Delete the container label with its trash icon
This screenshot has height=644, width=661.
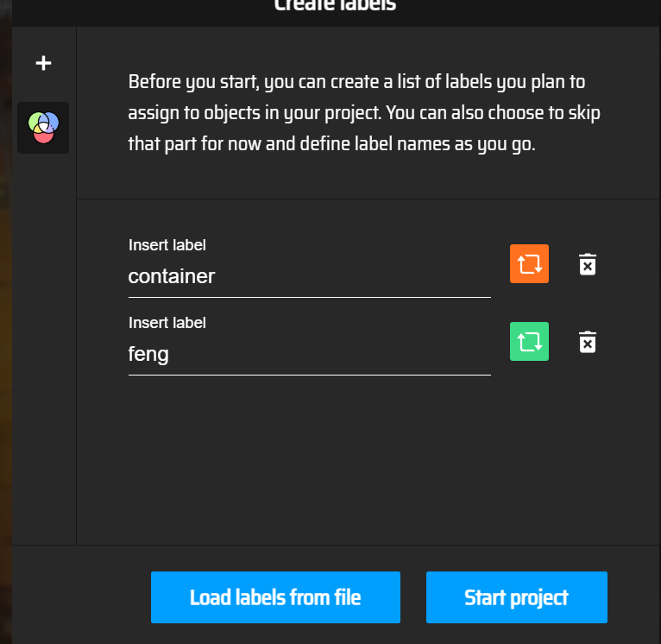pyautogui.click(x=587, y=264)
